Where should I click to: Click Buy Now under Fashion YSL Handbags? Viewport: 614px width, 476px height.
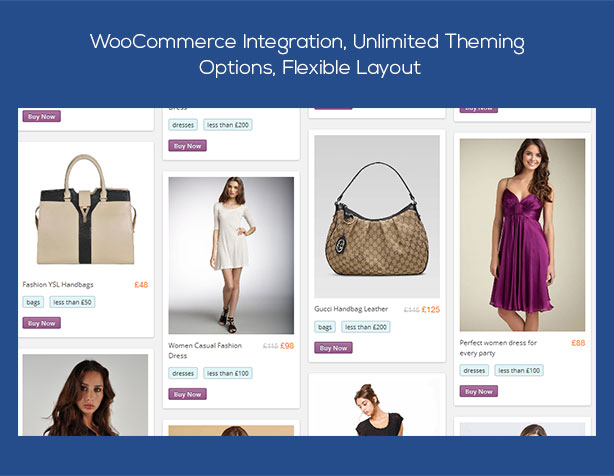(42, 323)
